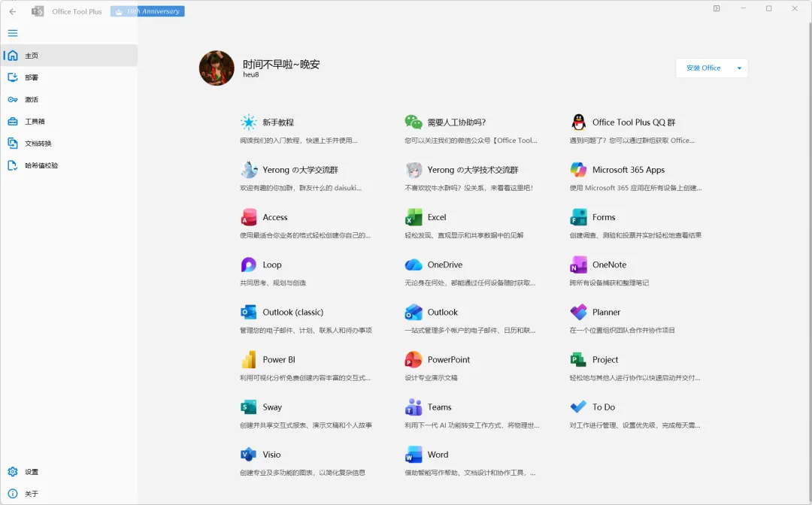Click the QQ penguin group icon
The height and width of the screenshot is (505, 812).
[x=578, y=122]
